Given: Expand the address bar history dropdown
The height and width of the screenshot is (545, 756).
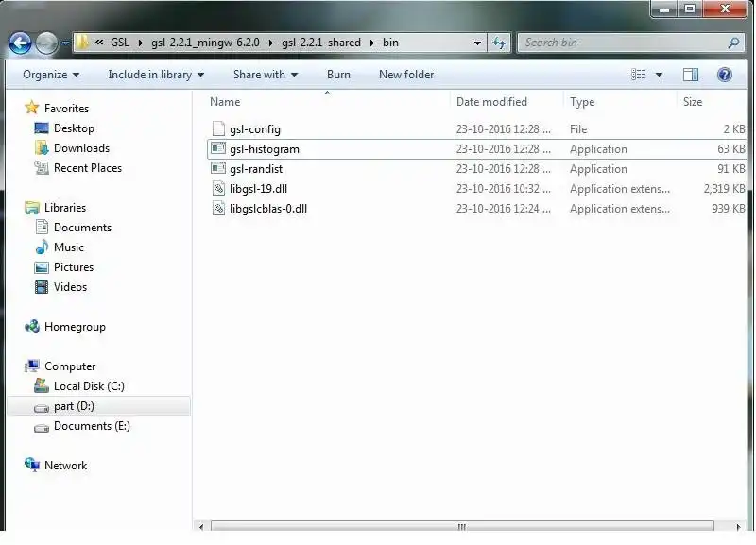Looking at the screenshot, I should pyautogui.click(x=477, y=43).
